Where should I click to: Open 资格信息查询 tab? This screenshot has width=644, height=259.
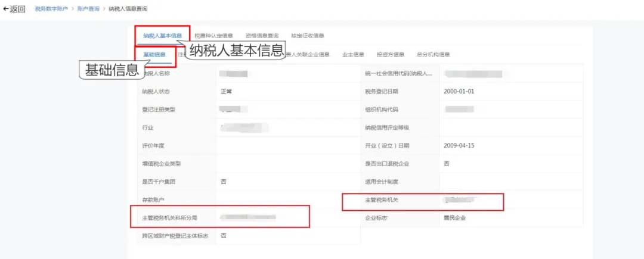(x=262, y=36)
